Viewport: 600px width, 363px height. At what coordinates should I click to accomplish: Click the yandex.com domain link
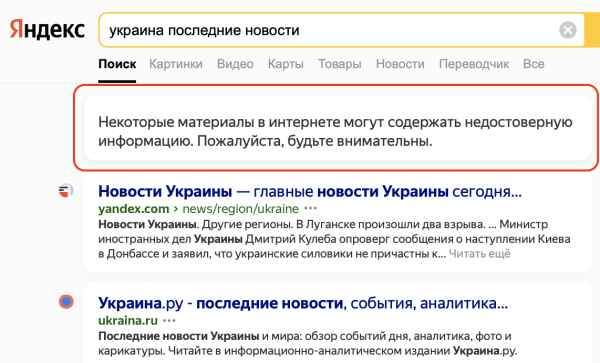tap(134, 209)
